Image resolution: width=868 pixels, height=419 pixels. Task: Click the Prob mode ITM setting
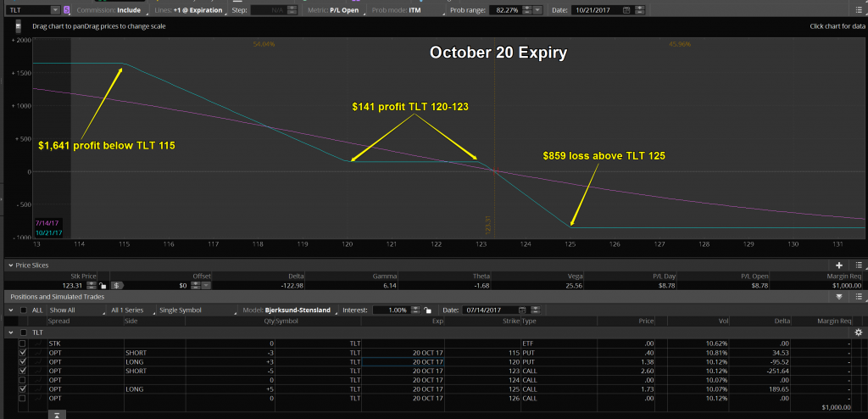point(401,9)
